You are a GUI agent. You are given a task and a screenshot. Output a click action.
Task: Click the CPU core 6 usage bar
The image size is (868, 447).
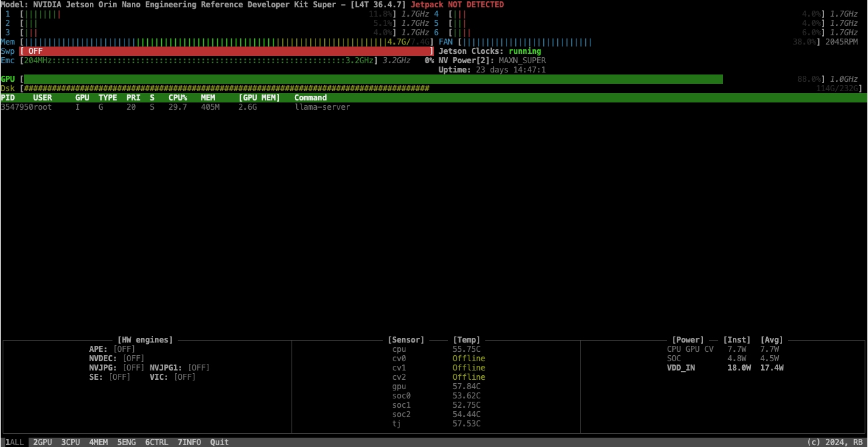[636, 33]
